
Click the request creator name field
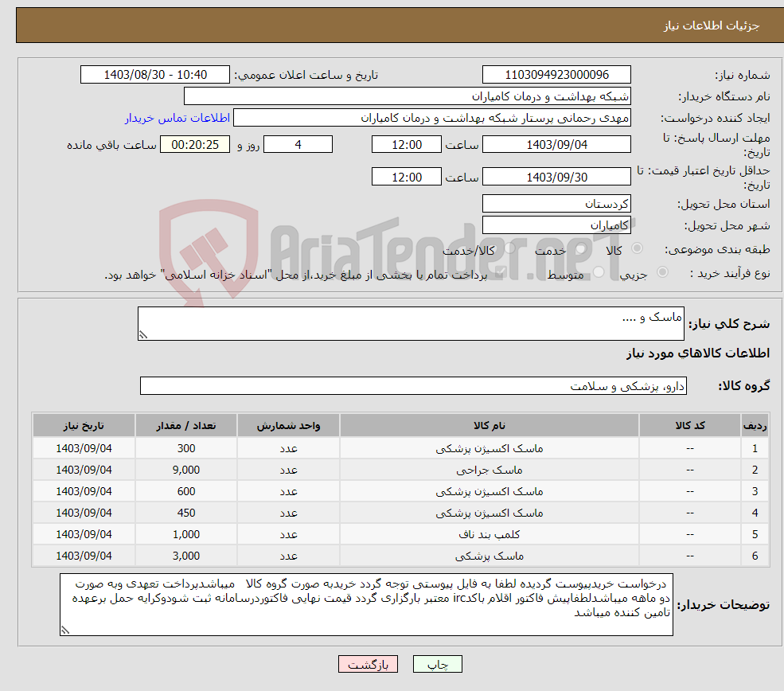click(x=432, y=118)
